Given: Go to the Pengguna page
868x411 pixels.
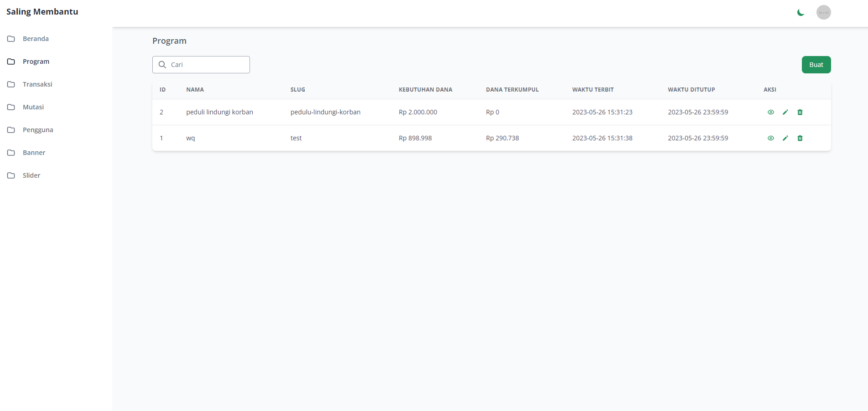Looking at the screenshot, I should (38, 130).
